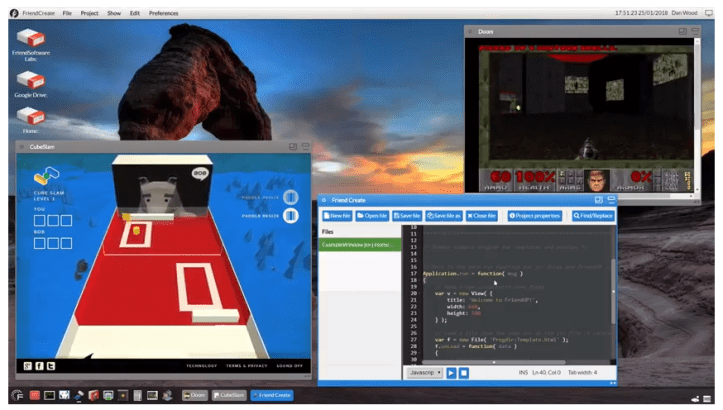Toggle Sound Off in CubeSlam footer
The height and width of the screenshot is (410, 723).
[290, 366]
